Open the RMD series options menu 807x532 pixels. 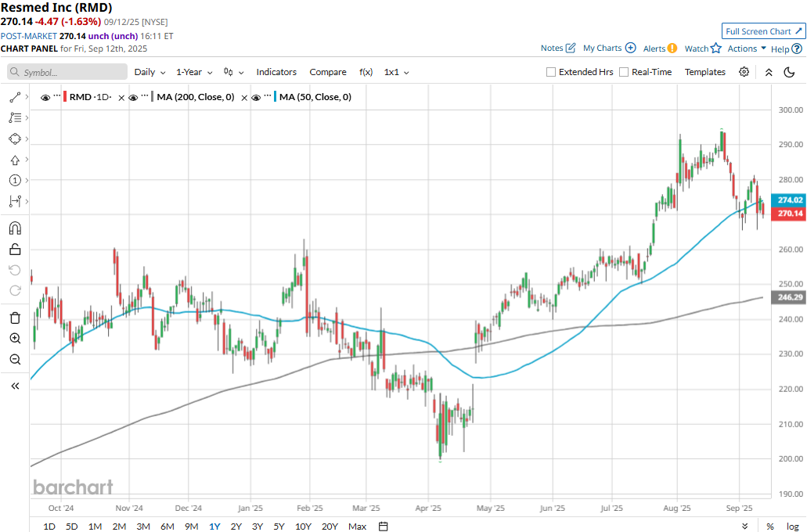[x=56, y=95]
